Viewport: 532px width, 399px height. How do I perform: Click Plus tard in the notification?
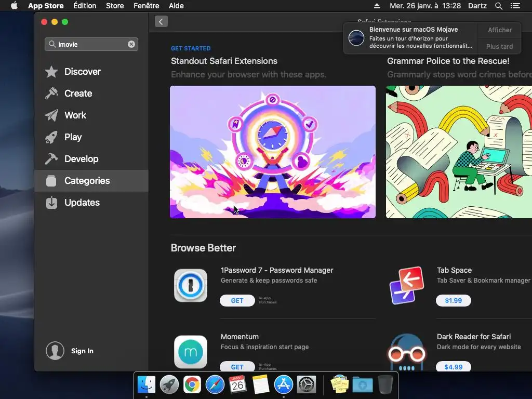499,46
